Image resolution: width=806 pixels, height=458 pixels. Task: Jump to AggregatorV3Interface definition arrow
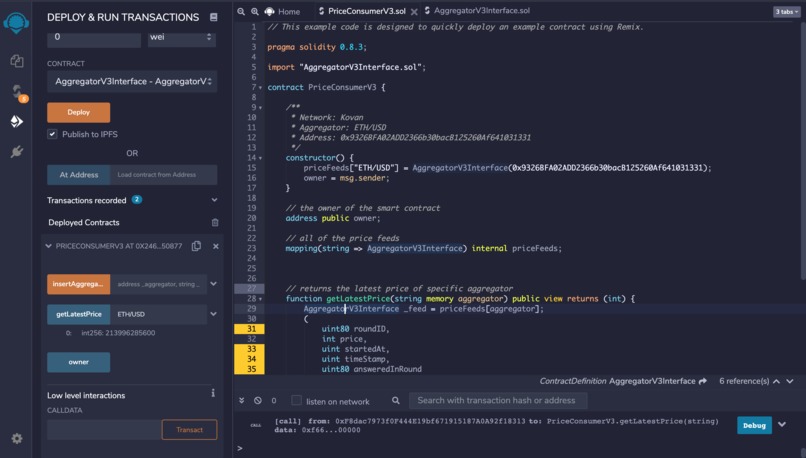[x=703, y=381]
